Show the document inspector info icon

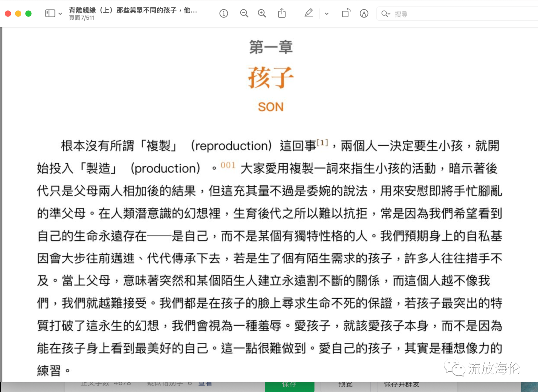(223, 14)
